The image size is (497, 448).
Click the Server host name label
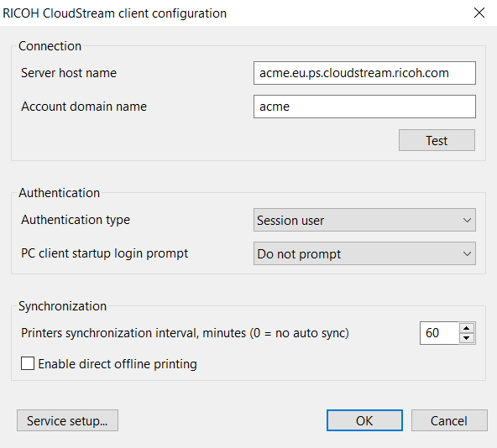[x=69, y=73]
